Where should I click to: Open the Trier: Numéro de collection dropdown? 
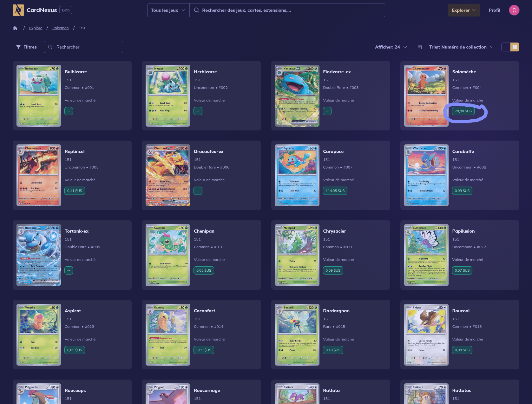tap(461, 47)
